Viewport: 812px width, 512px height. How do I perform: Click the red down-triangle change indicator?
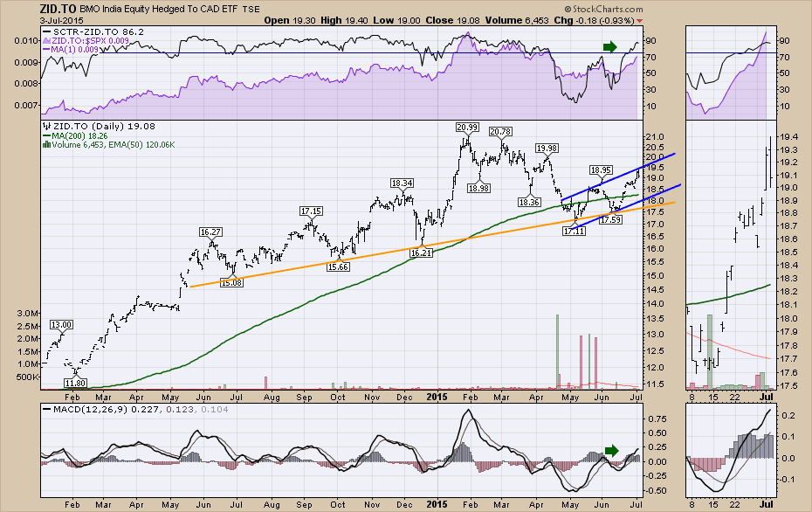tap(640, 21)
